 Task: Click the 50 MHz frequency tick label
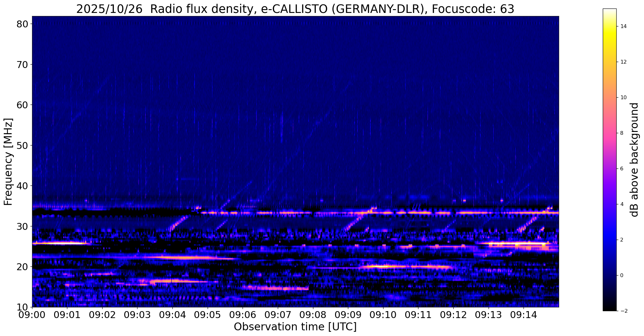22,145
